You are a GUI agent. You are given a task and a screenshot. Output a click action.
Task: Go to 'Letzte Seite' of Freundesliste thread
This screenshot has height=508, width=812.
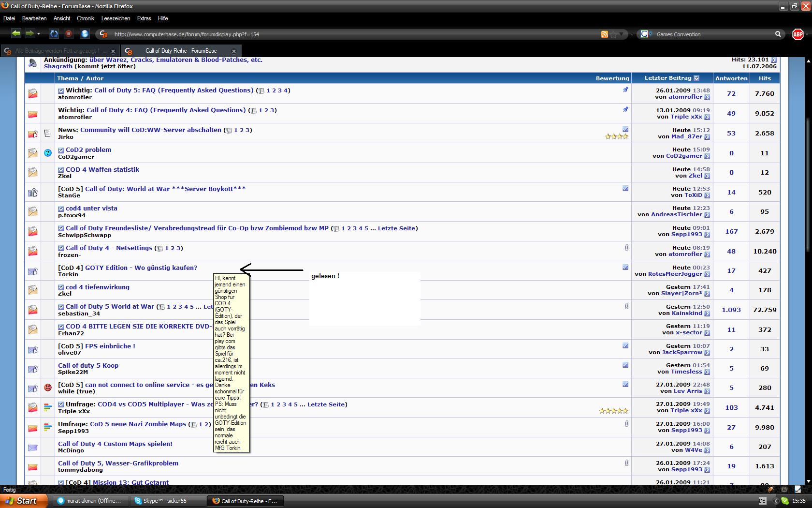tap(396, 228)
